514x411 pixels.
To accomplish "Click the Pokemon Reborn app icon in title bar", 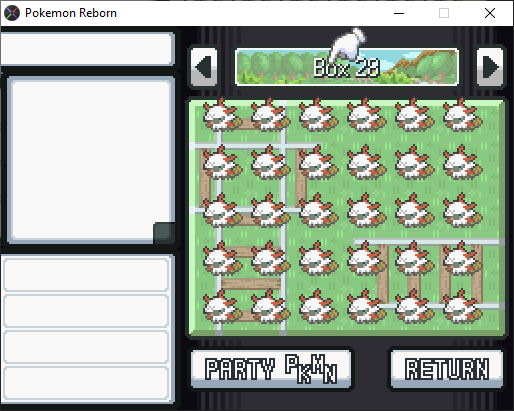I will point(12,13).
